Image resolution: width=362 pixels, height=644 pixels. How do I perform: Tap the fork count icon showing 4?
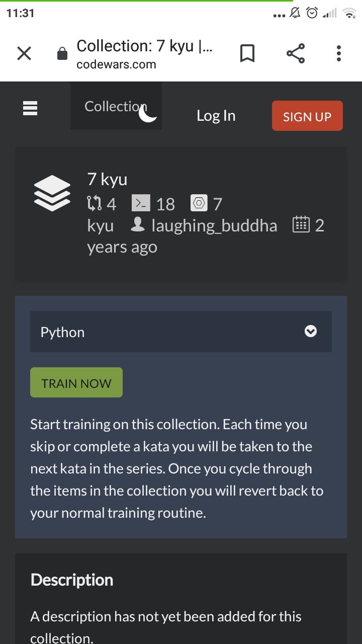click(x=94, y=204)
